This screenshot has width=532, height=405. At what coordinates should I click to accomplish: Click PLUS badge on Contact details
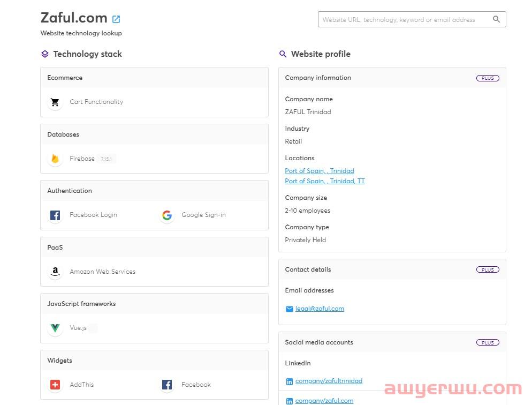pyautogui.click(x=488, y=269)
